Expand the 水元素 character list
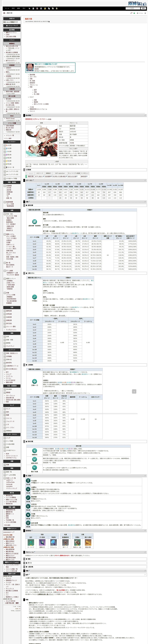This screenshot has height=644, width=148. pyautogui.click(x=5, y=149)
